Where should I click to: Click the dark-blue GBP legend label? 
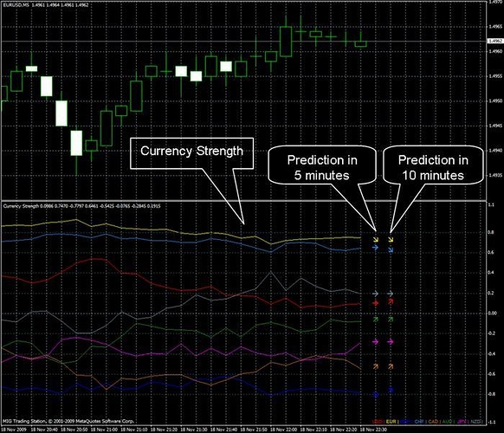[x=405, y=421]
